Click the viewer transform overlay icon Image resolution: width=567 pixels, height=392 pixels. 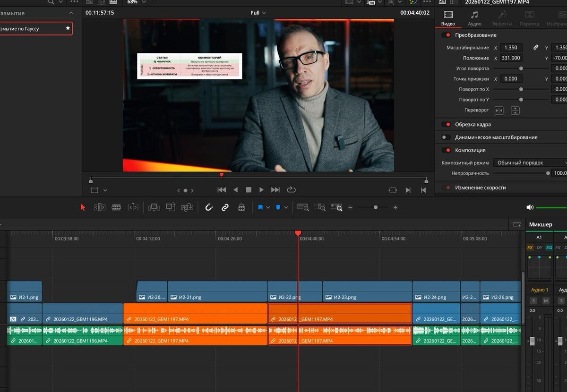tap(94, 190)
